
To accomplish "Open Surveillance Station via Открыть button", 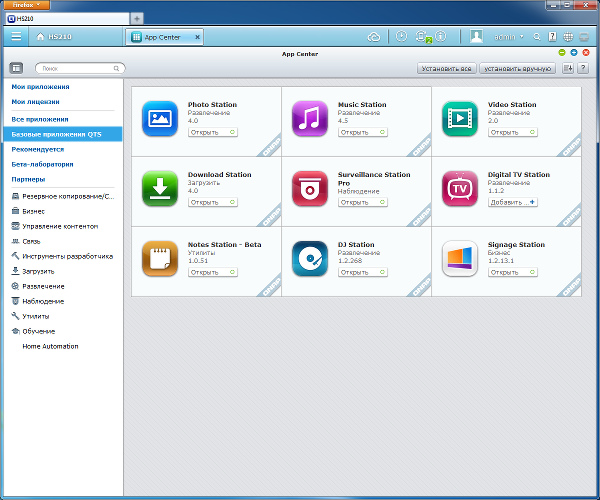I will coord(363,202).
